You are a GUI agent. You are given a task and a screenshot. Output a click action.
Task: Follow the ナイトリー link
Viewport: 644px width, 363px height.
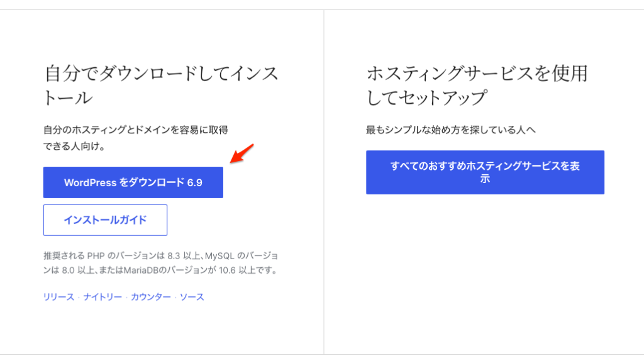pos(103,297)
